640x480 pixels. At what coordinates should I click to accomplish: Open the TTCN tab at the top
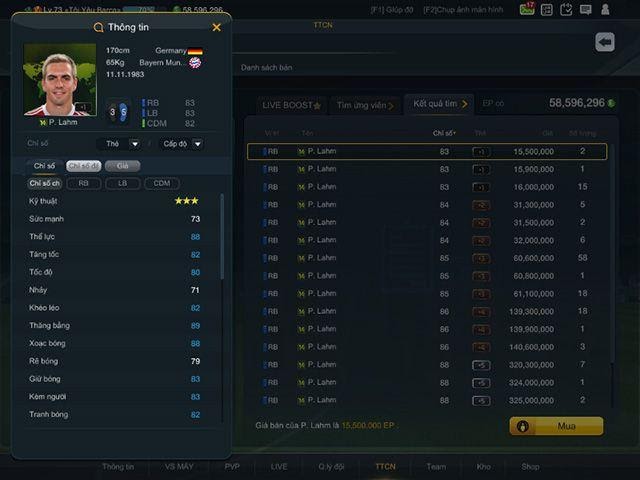pos(323,25)
